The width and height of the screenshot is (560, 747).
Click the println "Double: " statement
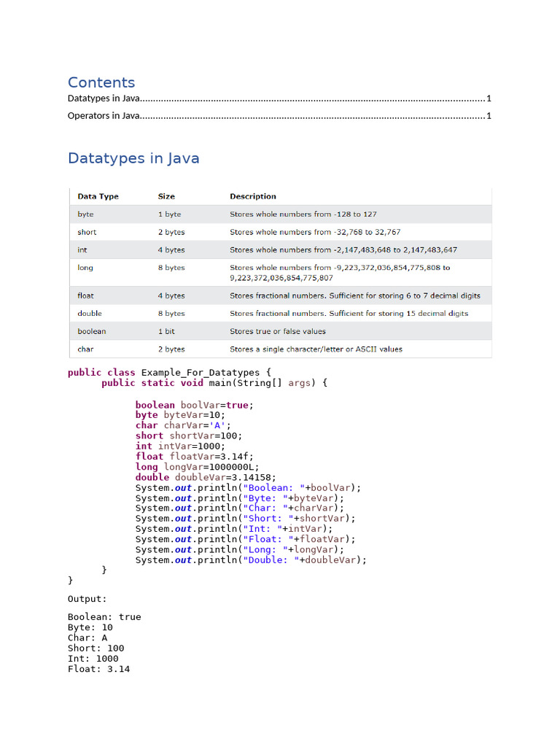click(251, 560)
